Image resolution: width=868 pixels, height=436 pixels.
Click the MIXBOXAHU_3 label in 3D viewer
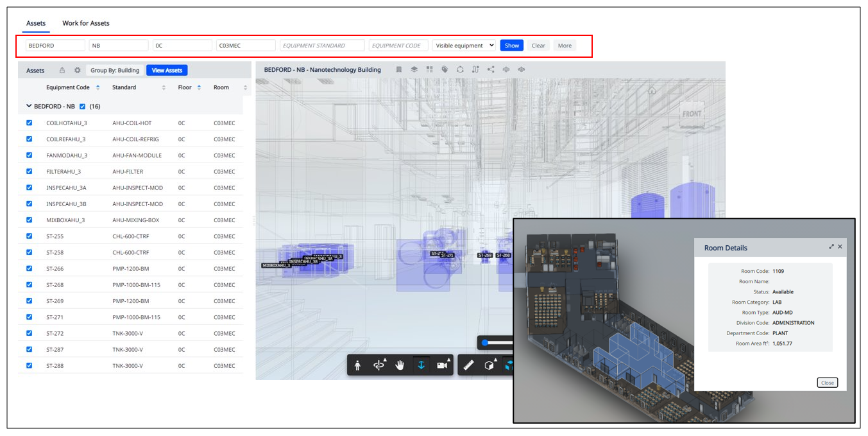pos(276,265)
